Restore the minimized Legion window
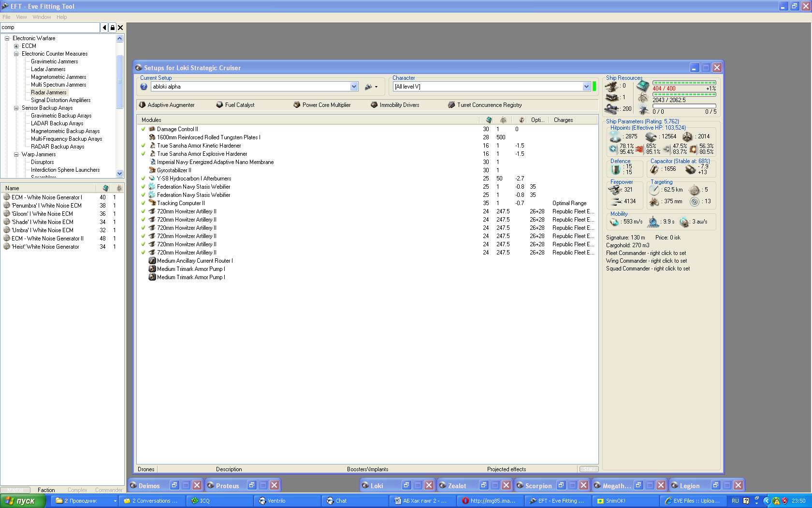The height and width of the screenshot is (508, 812). click(716, 485)
